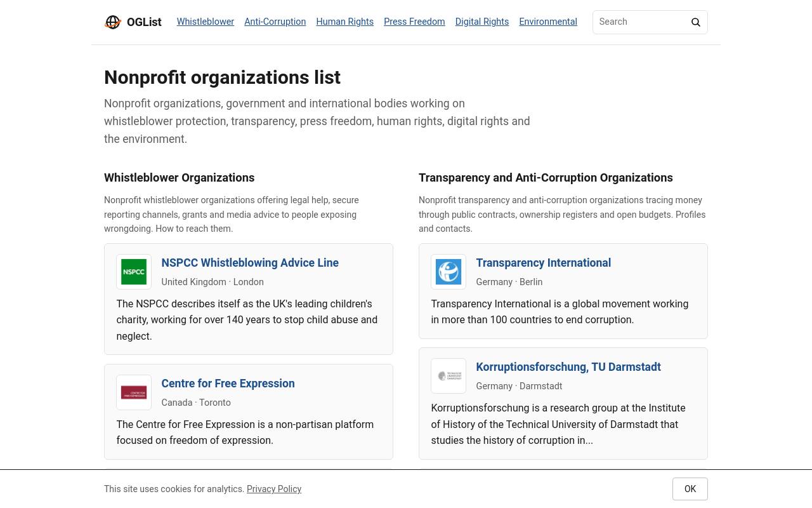Click the Transparency International description text

pos(563,312)
